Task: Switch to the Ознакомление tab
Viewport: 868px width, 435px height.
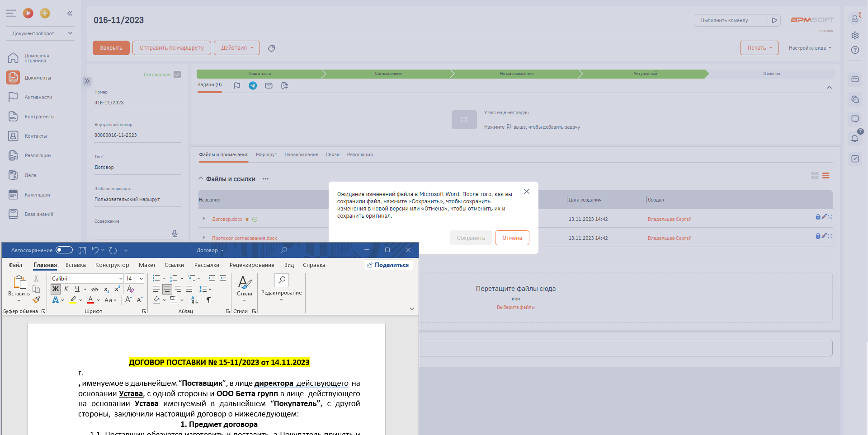Action: 301,154
